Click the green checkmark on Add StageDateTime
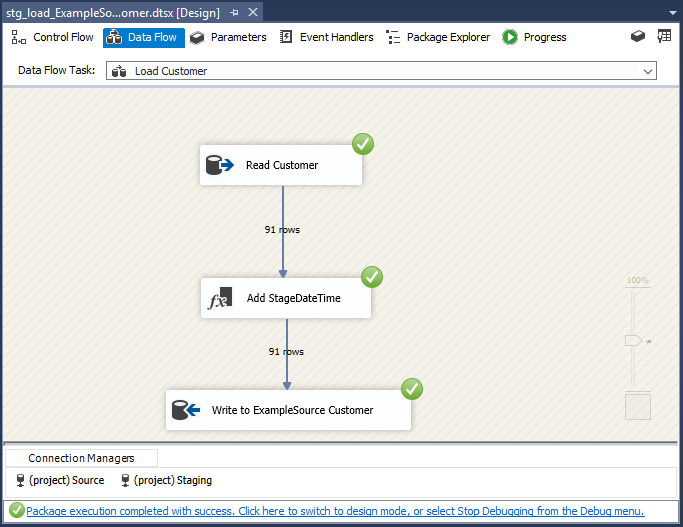Screen dimensions: 683x527 coord(372,277)
